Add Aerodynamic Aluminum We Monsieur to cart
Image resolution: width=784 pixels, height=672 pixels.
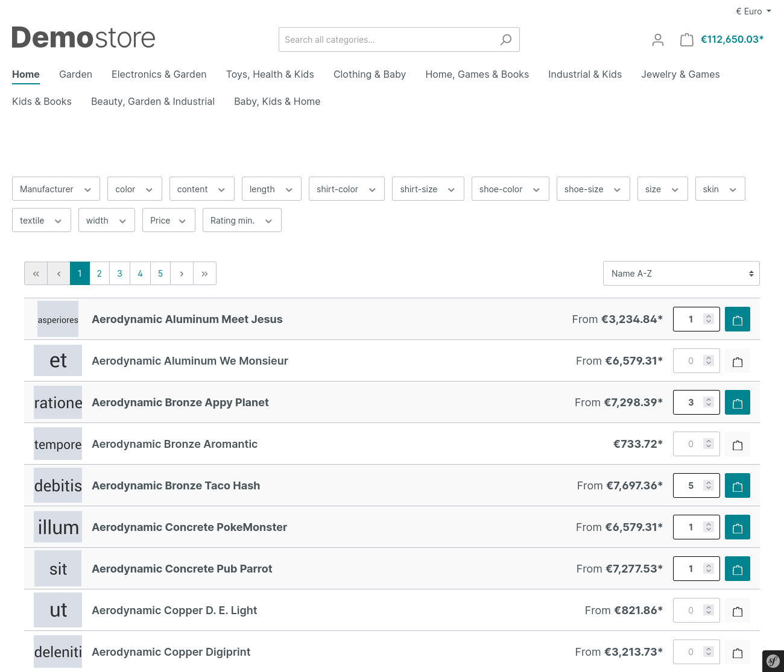738,361
